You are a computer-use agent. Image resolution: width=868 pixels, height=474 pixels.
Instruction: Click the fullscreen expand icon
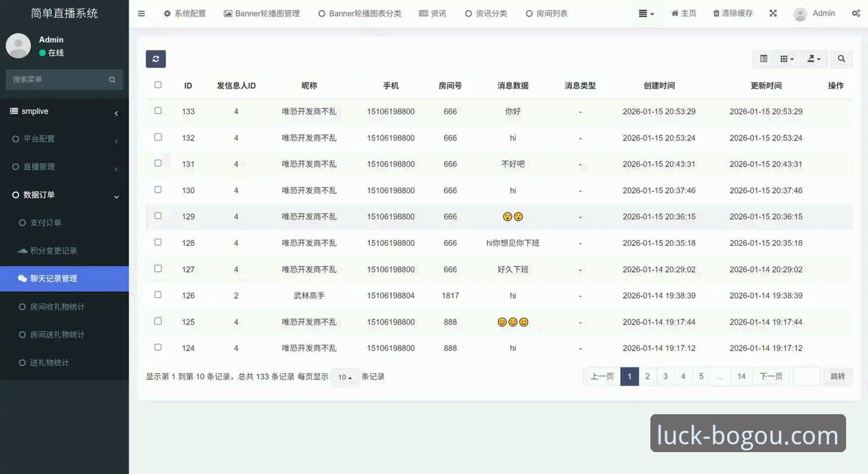pyautogui.click(x=773, y=14)
